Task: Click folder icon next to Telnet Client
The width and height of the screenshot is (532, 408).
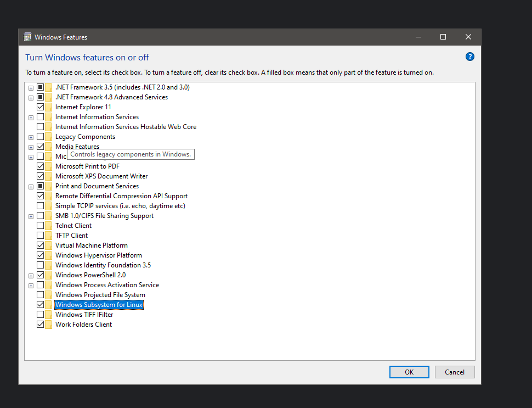Action: 49,226
